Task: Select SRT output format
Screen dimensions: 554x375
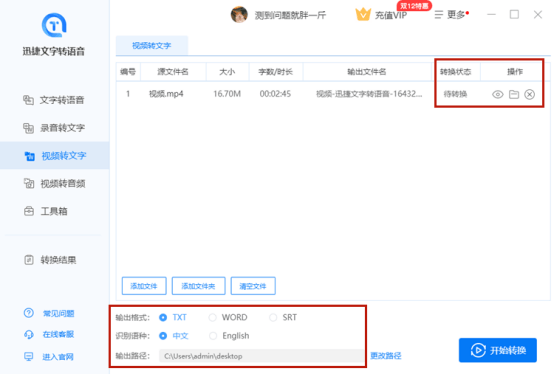Action: tap(283, 317)
